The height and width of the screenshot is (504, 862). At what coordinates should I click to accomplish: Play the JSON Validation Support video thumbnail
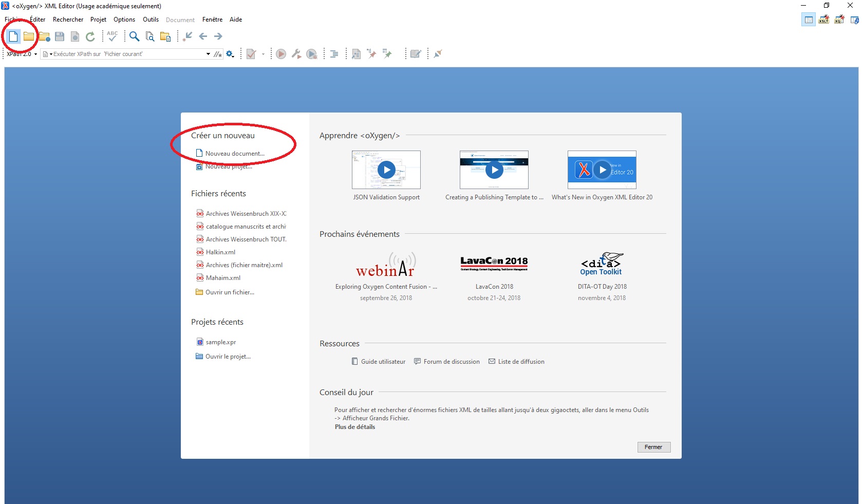tap(386, 170)
